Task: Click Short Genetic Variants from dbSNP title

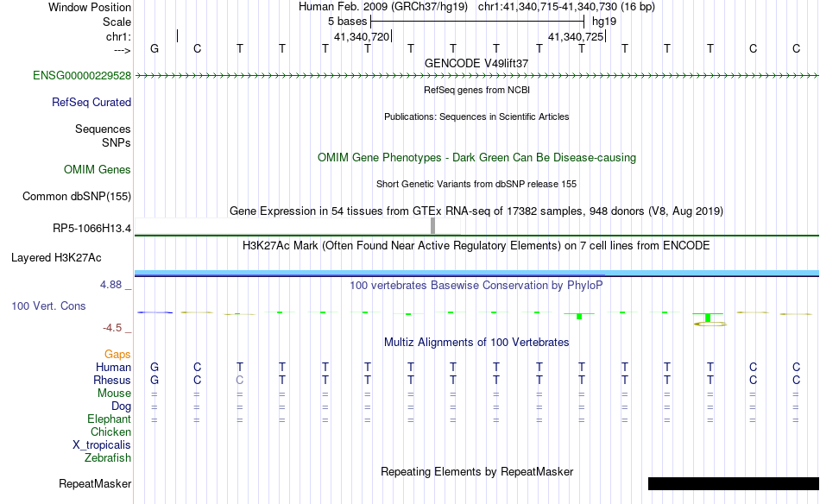Action: [476, 184]
